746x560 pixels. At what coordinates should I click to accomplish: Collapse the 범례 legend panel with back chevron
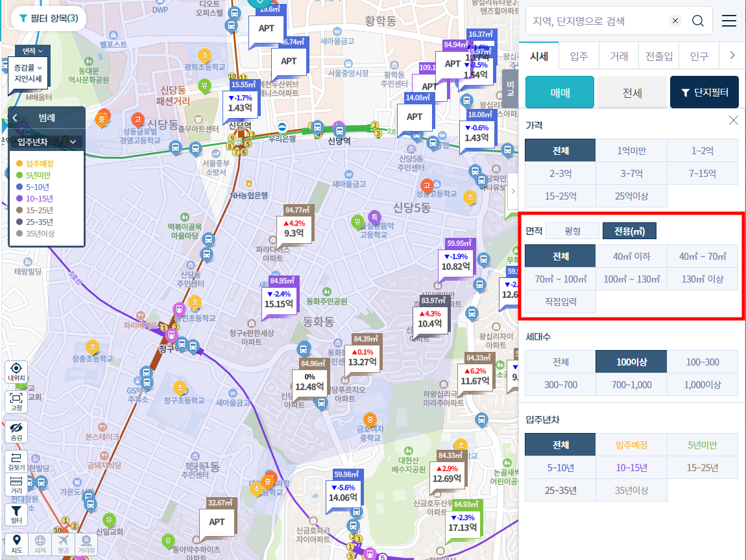coord(15,118)
